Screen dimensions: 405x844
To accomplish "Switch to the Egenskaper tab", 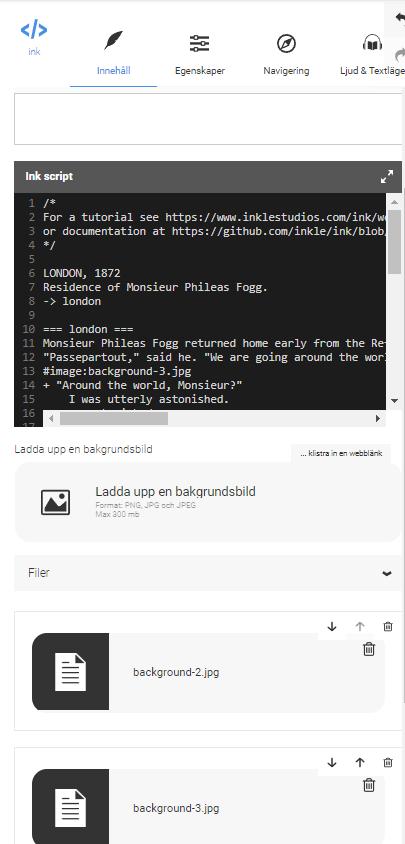I will (200, 55).
